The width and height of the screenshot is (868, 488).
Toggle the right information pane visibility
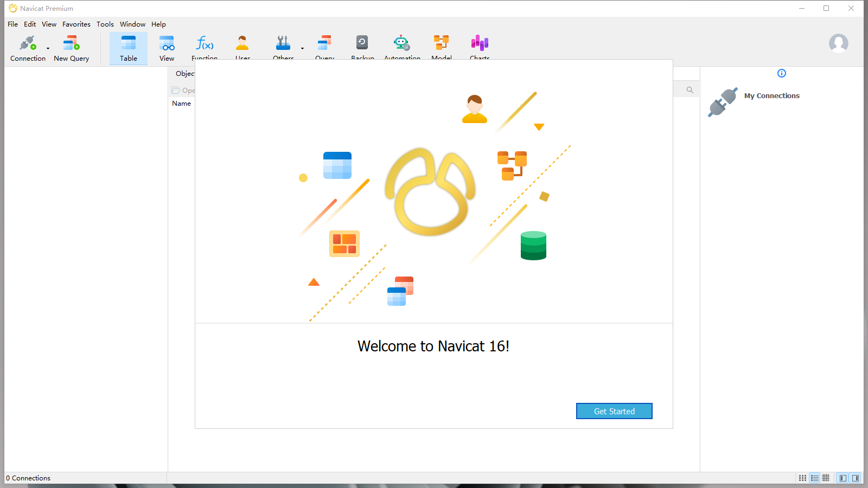pyautogui.click(x=856, y=478)
